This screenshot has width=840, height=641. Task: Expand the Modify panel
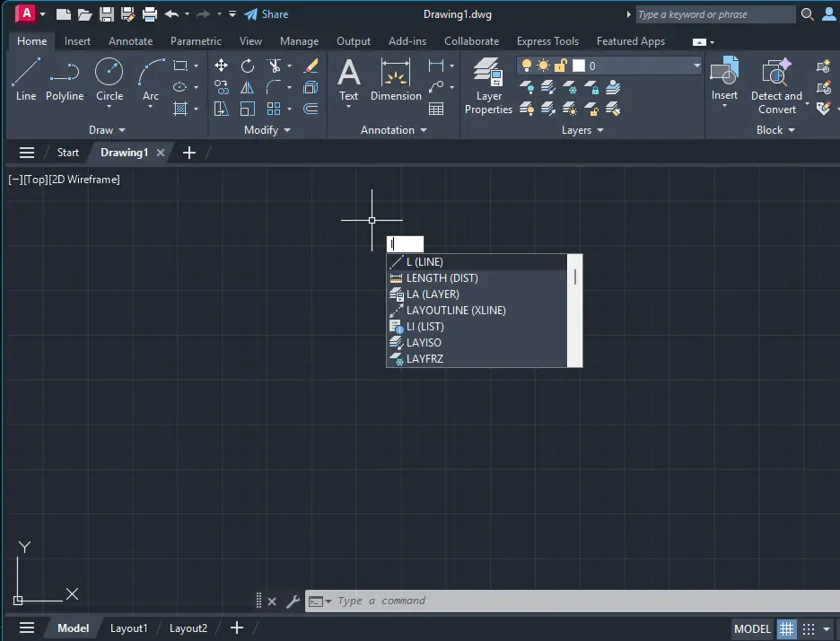pos(267,130)
